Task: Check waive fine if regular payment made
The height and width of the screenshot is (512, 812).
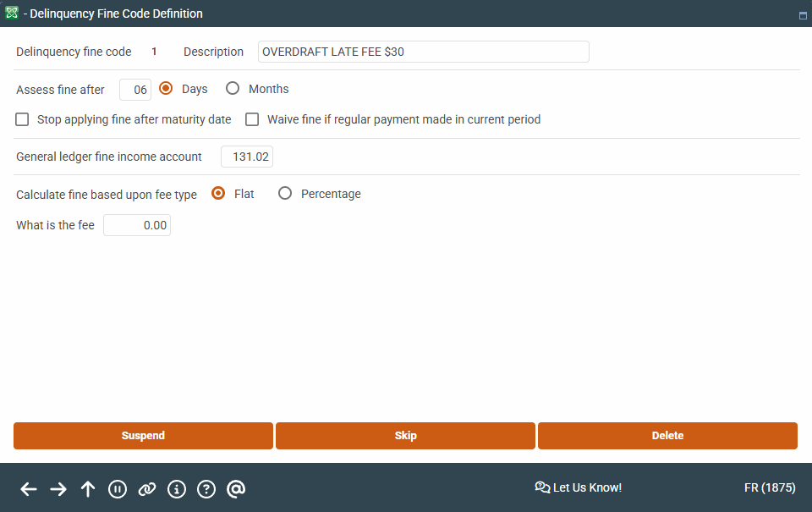Action: (x=252, y=119)
